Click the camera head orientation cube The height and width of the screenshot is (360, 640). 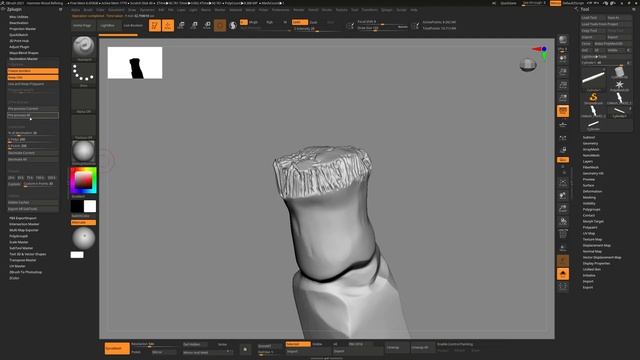pyautogui.click(x=528, y=64)
